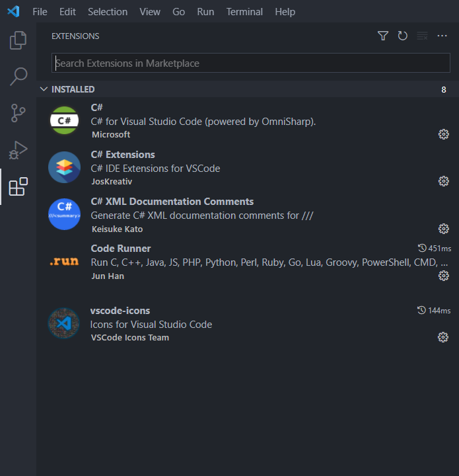Open manage gear for Code Runner

pos(444,276)
